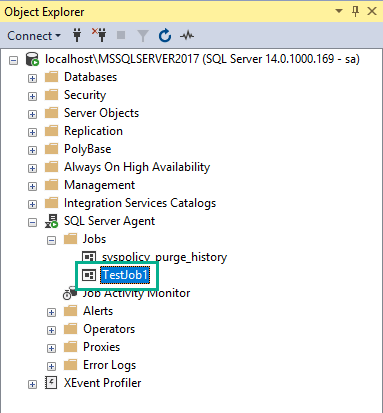This screenshot has width=383, height=413.
Task: Collapse the localhost server node
Action: click(x=13, y=60)
